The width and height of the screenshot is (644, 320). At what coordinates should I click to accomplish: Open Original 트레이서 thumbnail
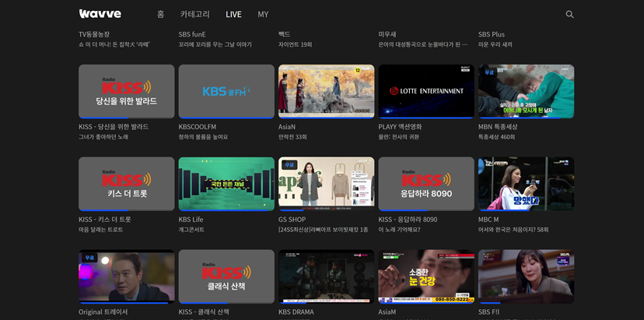point(127,276)
